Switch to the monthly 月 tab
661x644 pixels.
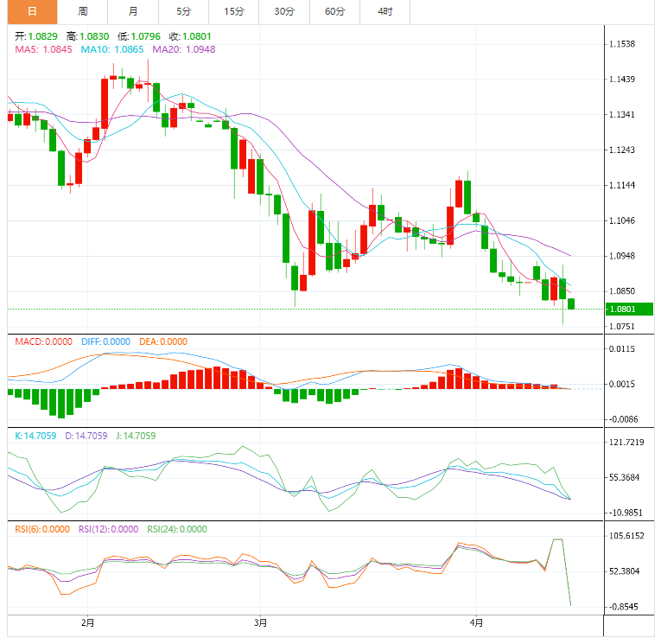point(133,12)
